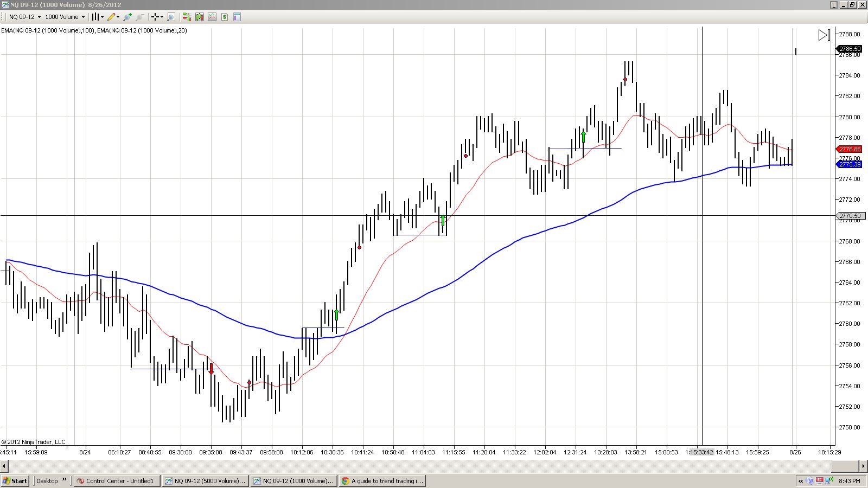Click the green up arrow near 10:30:36

(x=337, y=314)
